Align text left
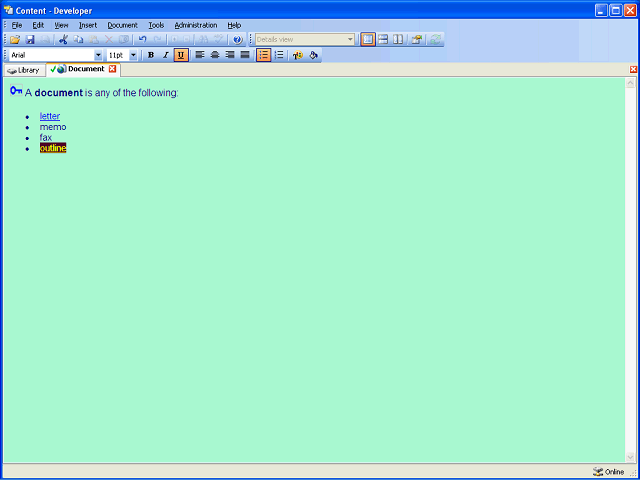Screen dimensions: 640x480 pos(200,55)
